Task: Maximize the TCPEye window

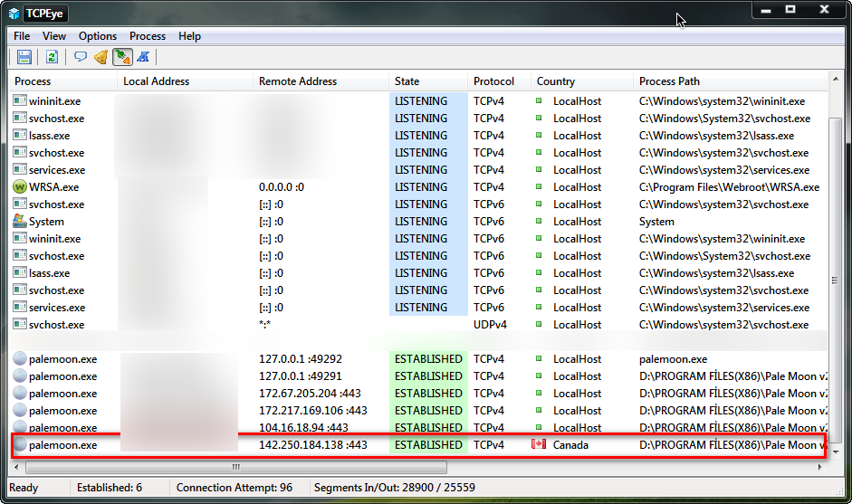Action: 790,9
